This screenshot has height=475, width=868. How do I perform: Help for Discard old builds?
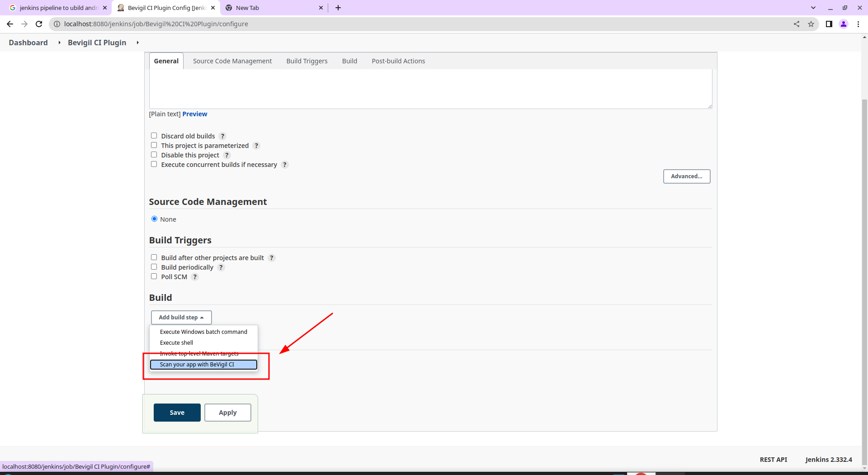click(x=222, y=136)
